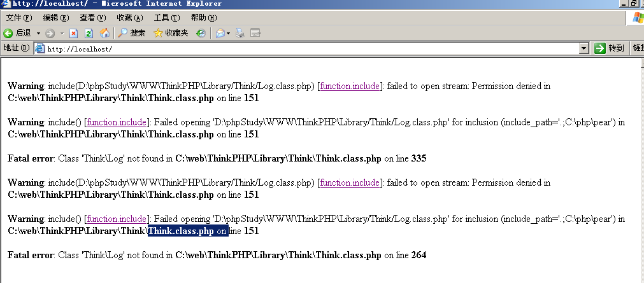Image resolution: width=644 pixels, height=283 pixels.
Task: Go to the Home page icon
Action: coord(104,33)
